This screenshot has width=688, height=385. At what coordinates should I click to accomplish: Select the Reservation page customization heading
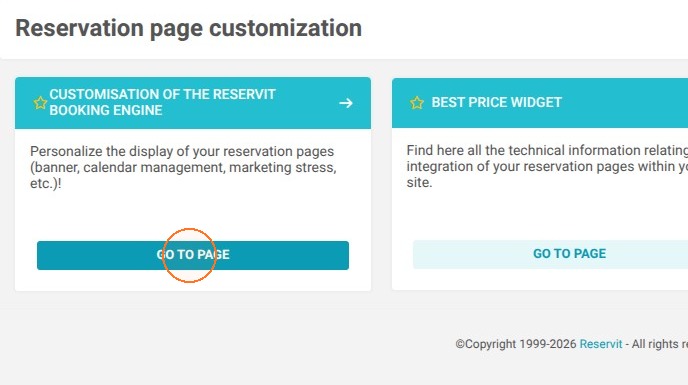click(189, 28)
